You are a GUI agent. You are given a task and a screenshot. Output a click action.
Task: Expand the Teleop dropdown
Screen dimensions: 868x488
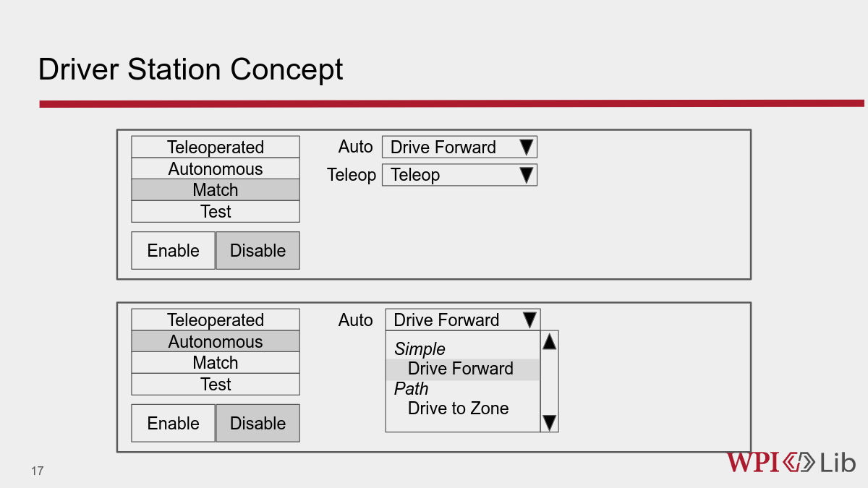459,174
